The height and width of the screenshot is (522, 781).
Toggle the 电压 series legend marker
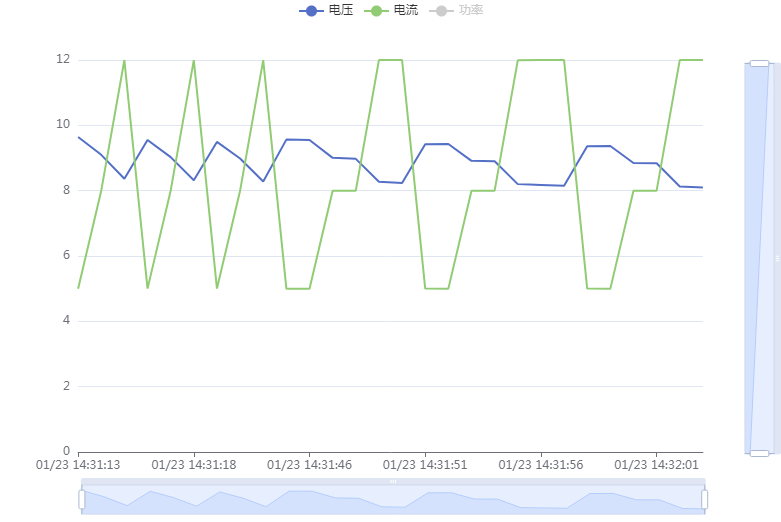point(311,11)
